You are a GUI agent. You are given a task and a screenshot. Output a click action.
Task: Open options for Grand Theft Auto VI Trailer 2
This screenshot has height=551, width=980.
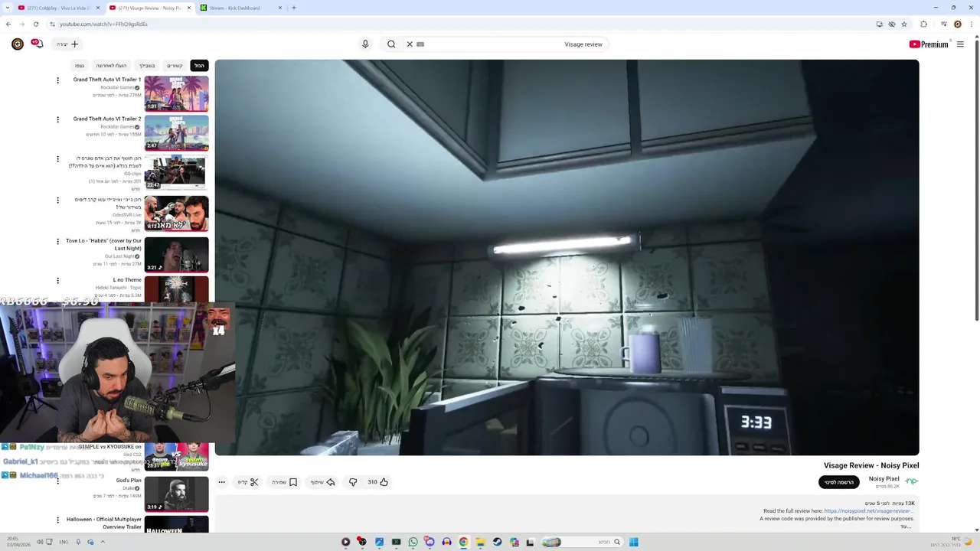57,119
